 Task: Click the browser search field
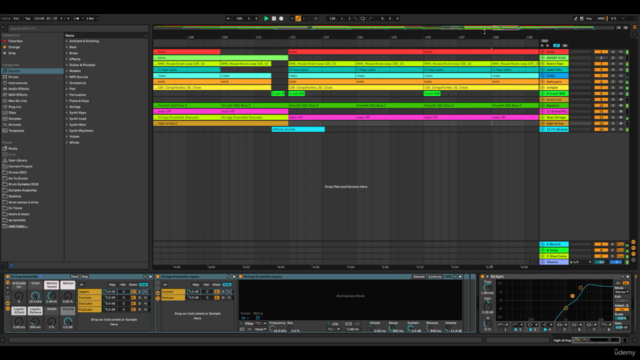click(78, 28)
